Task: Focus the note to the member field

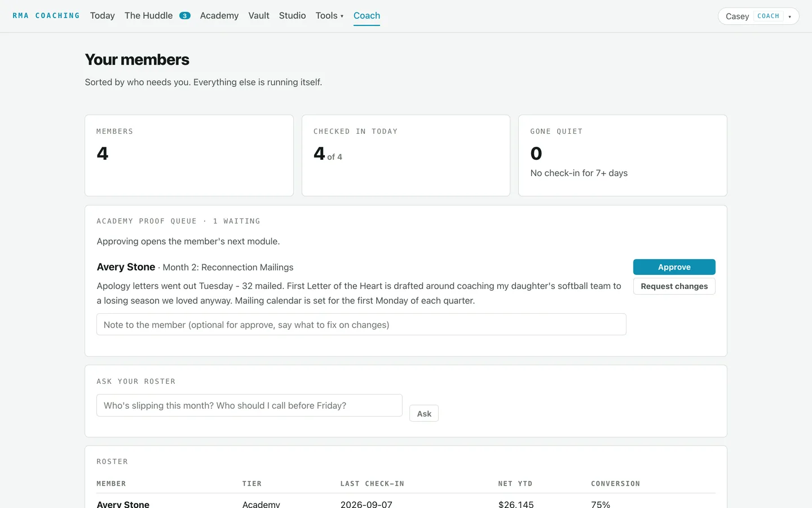Action: pyautogui.click(x=361, y=325)
